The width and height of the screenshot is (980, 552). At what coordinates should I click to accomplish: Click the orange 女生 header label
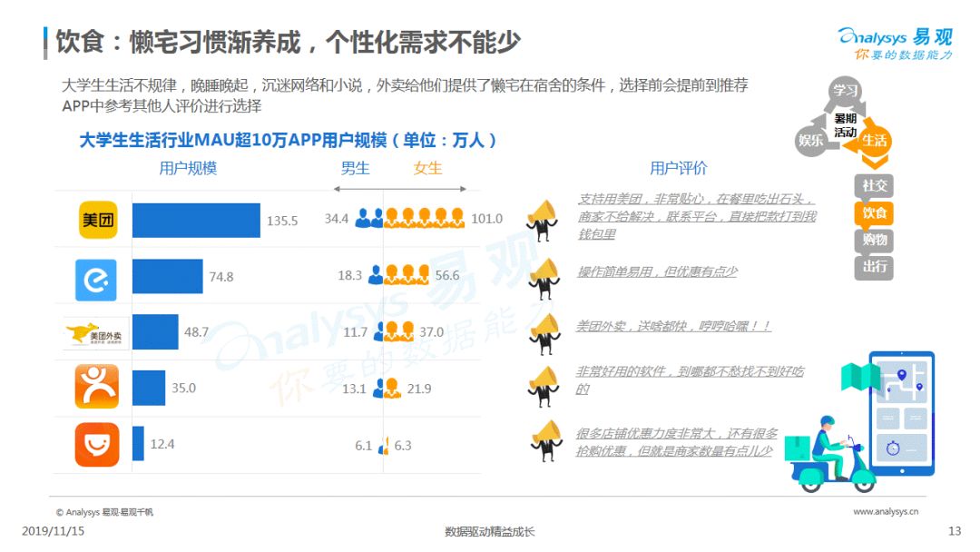coord(427,168)
